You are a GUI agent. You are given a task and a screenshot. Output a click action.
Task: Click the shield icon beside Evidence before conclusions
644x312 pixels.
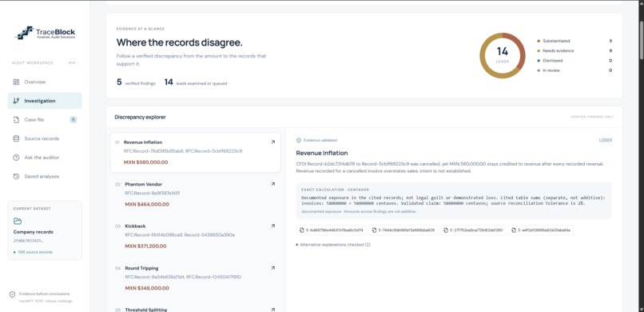click(x=12, y=294)
